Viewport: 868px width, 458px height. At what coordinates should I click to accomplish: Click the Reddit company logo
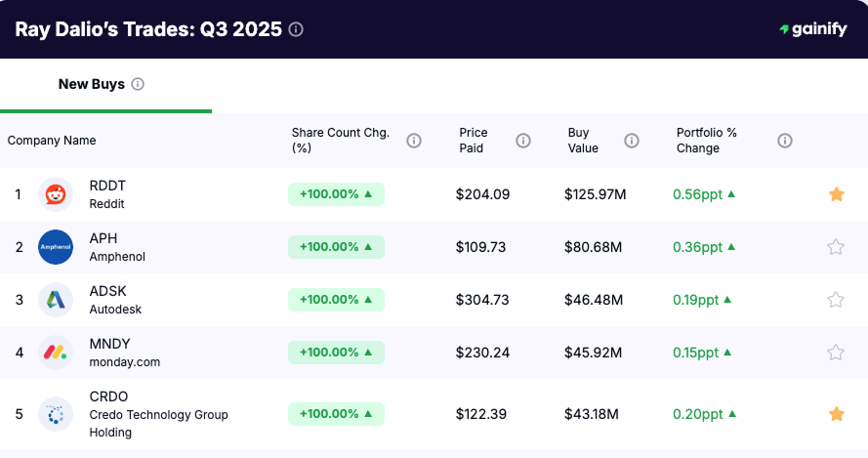56,194
